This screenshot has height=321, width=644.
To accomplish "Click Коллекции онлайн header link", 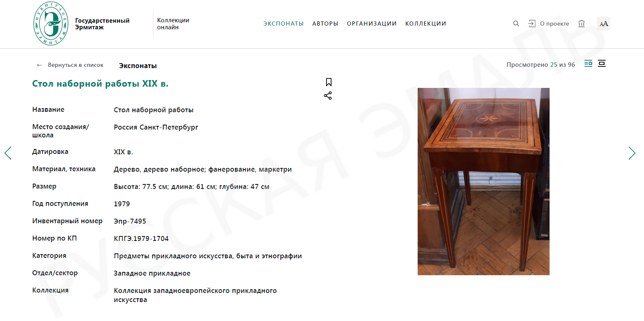I will (173, 24).
